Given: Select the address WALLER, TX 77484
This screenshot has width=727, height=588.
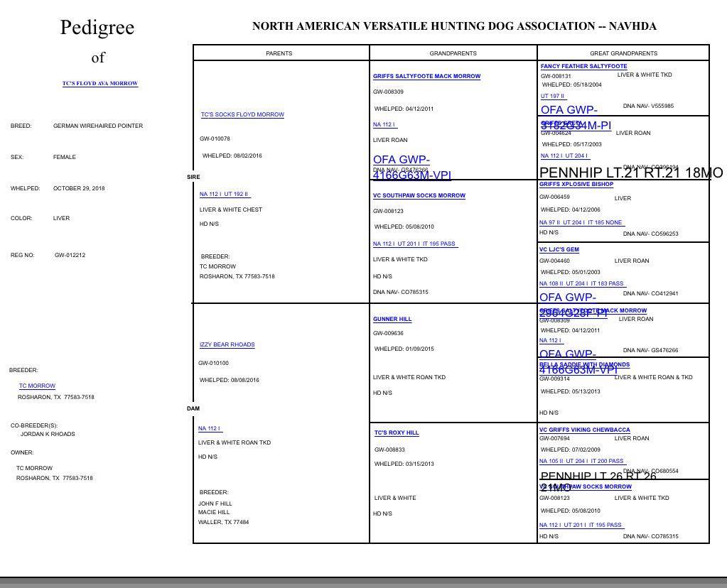Looking at the screenshot, I should pyautogui.click(x=223, y=522).
